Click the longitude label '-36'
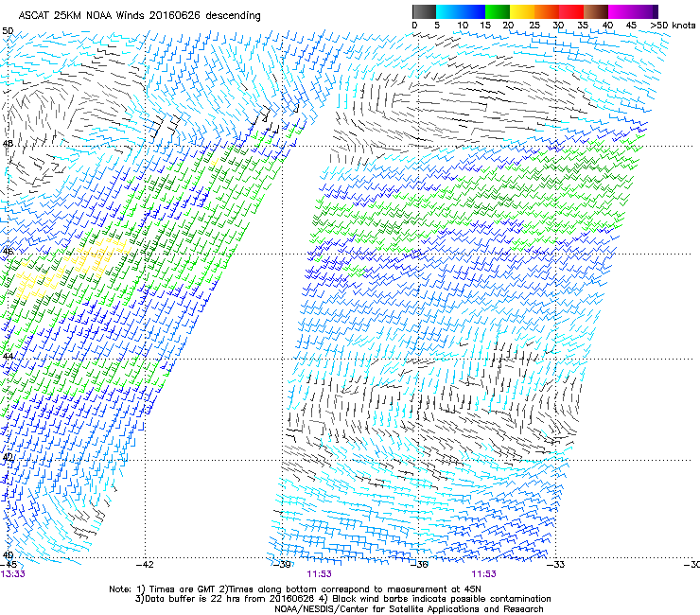 pyautogui.click(x=420, y=565)
